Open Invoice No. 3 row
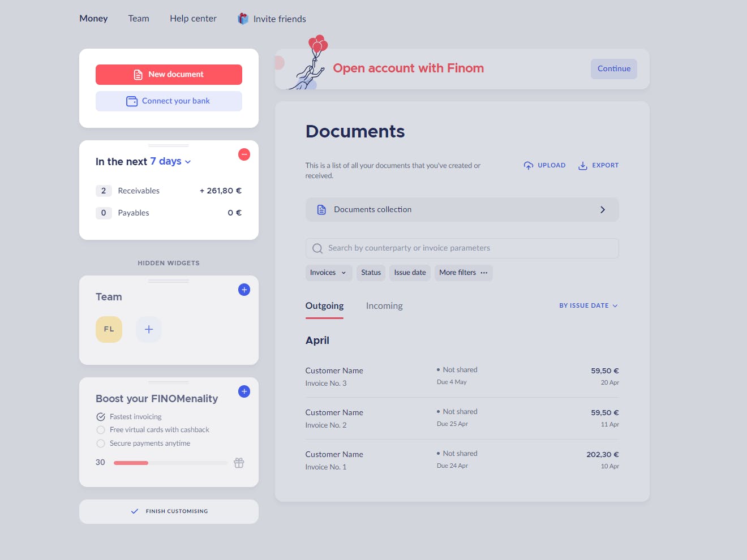The width and height of the screenshot is (747, 560). pos(462,377)
